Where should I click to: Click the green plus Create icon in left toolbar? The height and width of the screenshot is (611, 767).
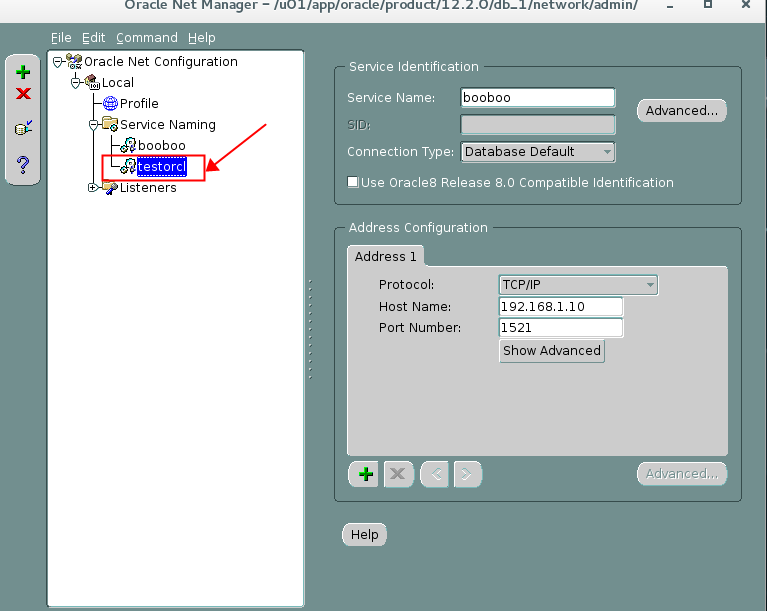(x=23, y=73)
